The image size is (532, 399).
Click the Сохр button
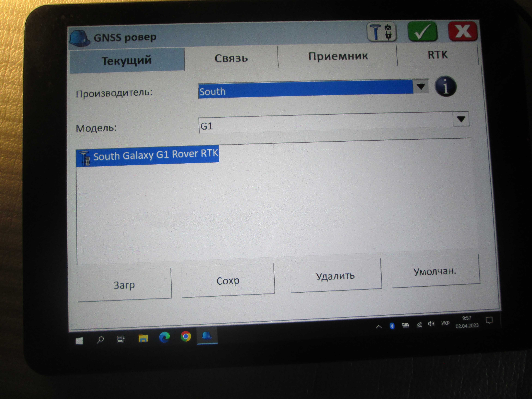[x=228, y=281]
